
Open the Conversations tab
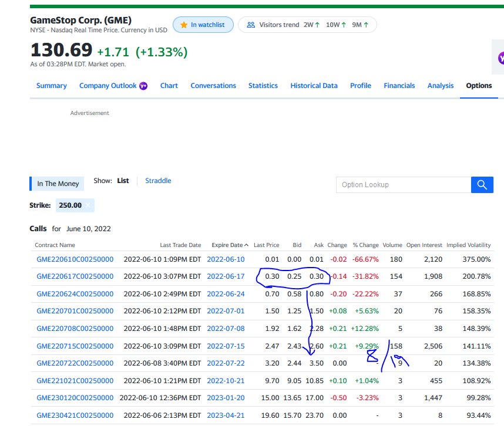click(213, 86)
